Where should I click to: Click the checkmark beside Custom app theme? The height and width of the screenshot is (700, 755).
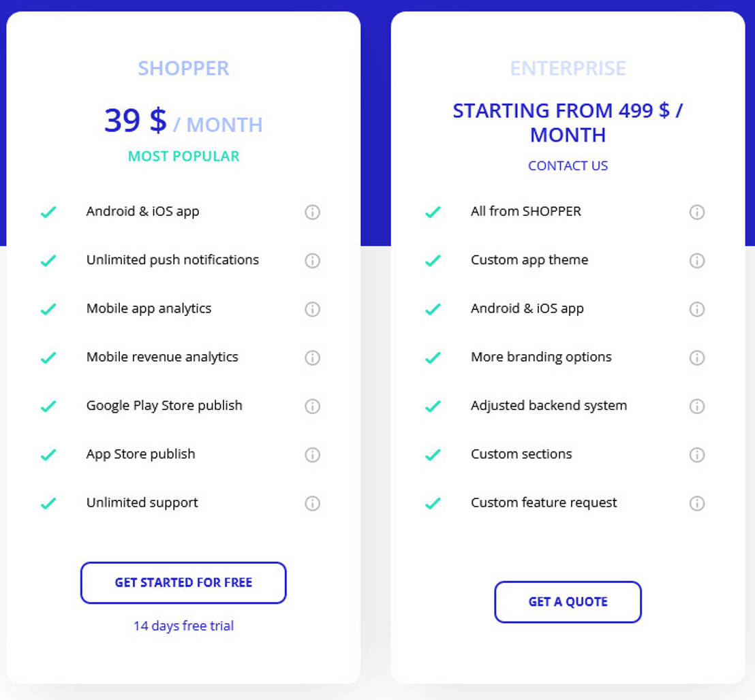[x=433, y=261]
